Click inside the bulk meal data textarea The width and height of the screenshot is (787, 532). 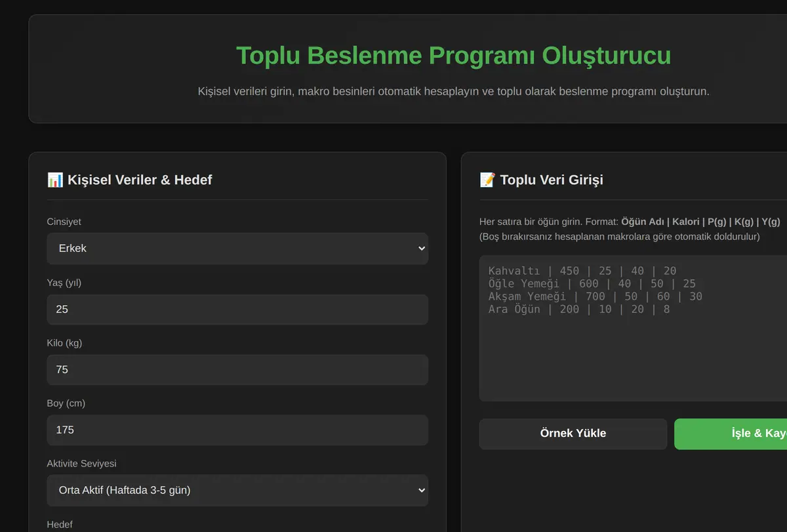click(x=634, y=328)
